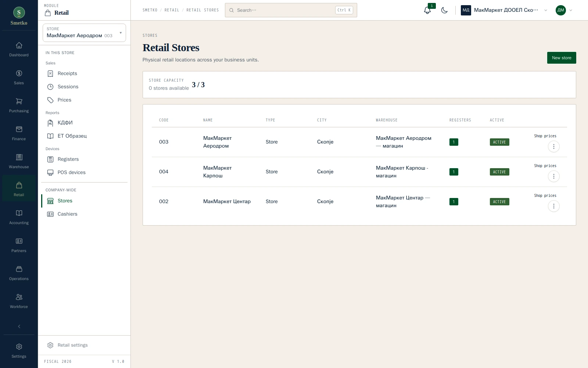Click the notifications bell icon
This screenshot has height=368, width=588.
427,10
